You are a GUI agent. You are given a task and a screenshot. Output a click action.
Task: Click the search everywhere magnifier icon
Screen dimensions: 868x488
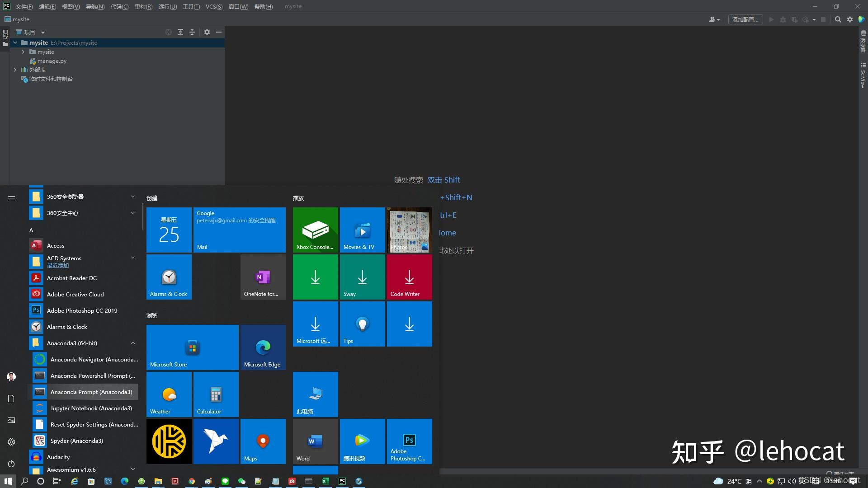838,19
